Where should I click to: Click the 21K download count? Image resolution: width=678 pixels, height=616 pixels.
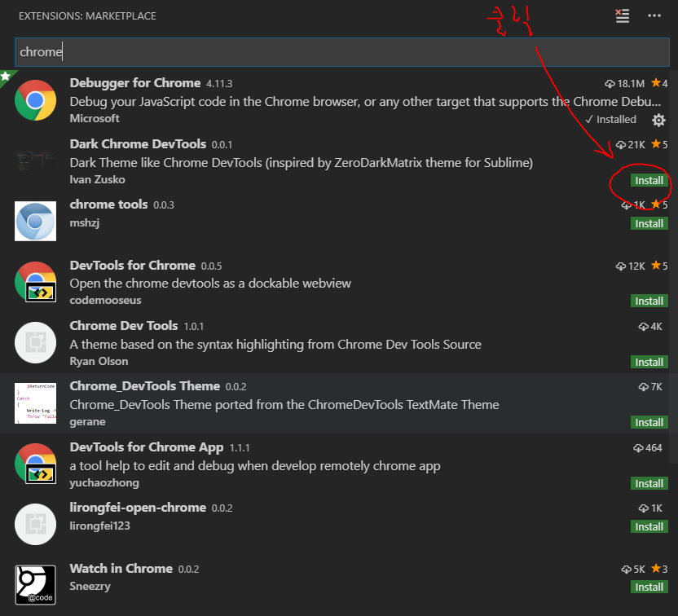pos(631,144)
